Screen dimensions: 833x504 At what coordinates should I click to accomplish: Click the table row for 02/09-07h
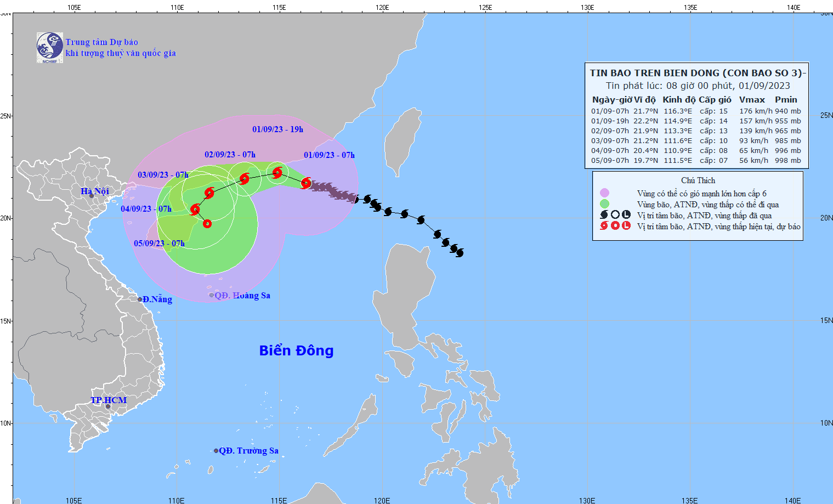coord(696,131)
